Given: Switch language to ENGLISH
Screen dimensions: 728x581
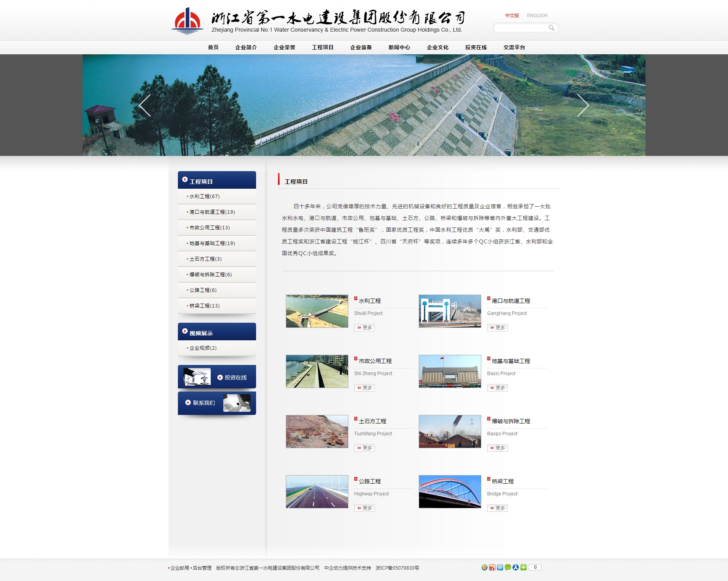Looking at the screenshot, I should point(537,16).
